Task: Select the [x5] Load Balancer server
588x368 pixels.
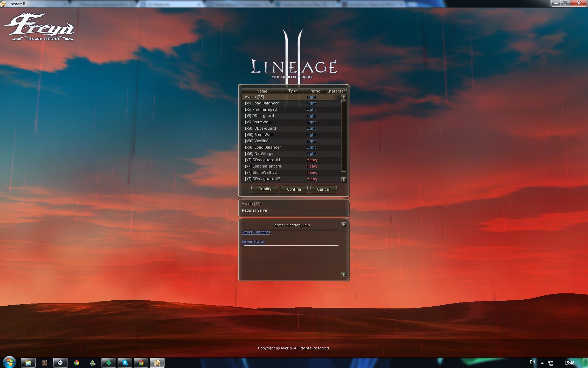Action: click(291, 103)
